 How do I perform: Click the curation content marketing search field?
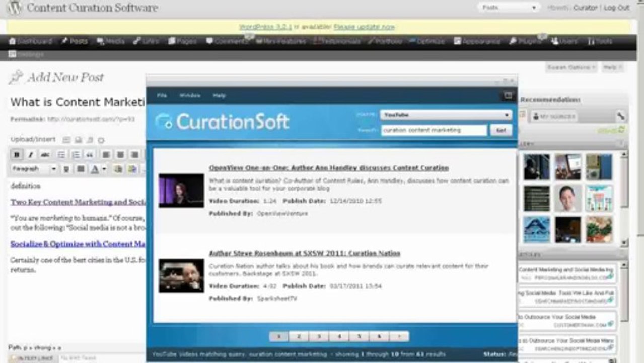[x=434, y=130]
